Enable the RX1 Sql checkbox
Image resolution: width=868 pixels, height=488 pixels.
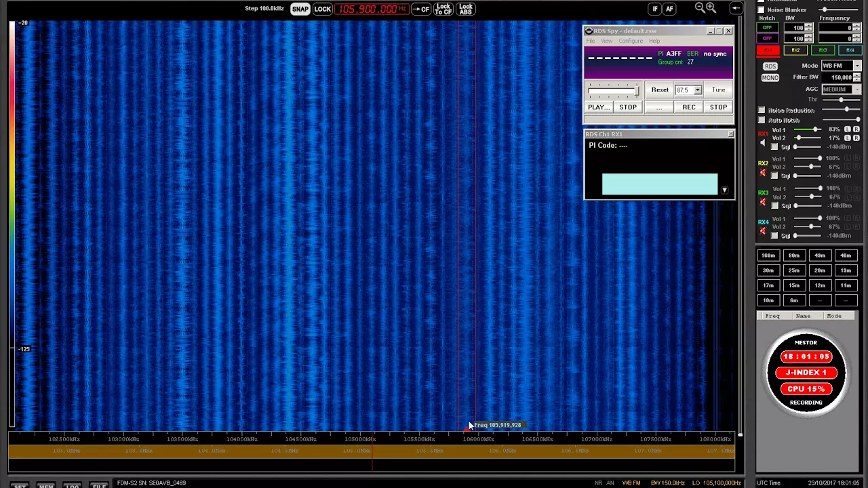pyautogui.click(x=774, y=146)
